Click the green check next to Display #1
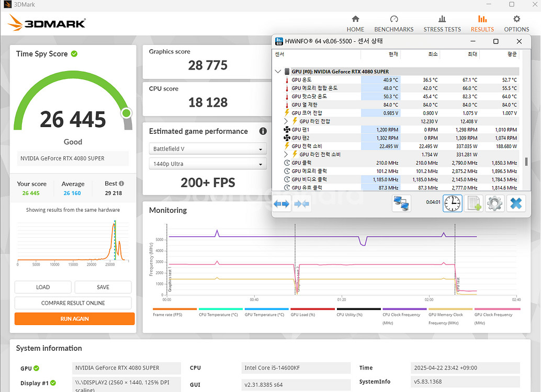 coord(53,383)
